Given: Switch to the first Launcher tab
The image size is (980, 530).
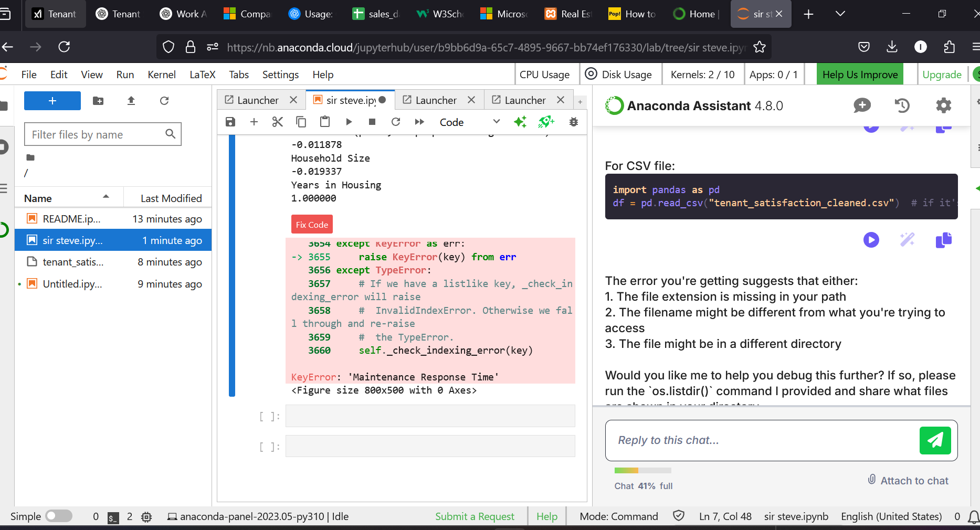Looking at the screenshot, I should [x=257, y=100].
